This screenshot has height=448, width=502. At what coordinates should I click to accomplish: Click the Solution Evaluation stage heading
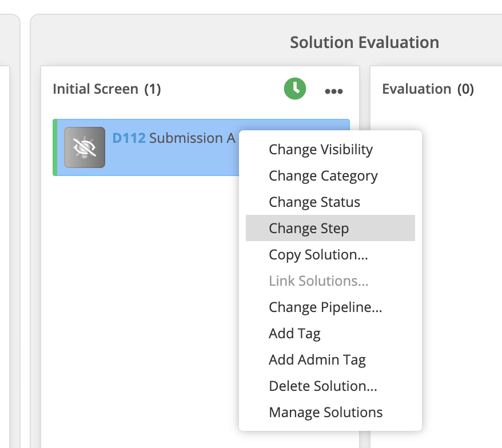(364, 42)
